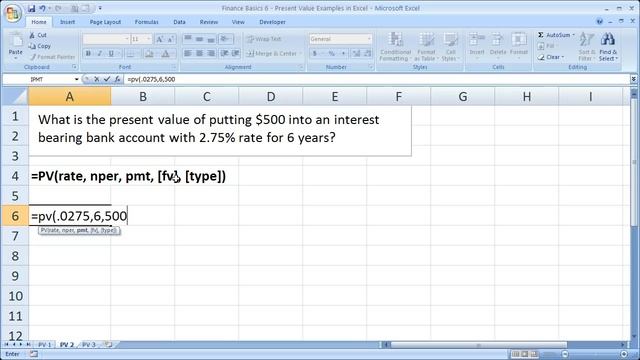This screenshot has width=640, height=360.
Task: Open Conditional Formatting menu
Action: (395, 47)
